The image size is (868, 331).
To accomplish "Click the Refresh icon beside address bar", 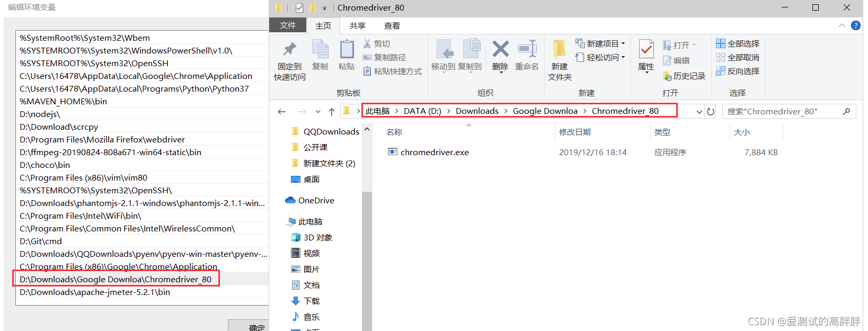I will [711, 112].
